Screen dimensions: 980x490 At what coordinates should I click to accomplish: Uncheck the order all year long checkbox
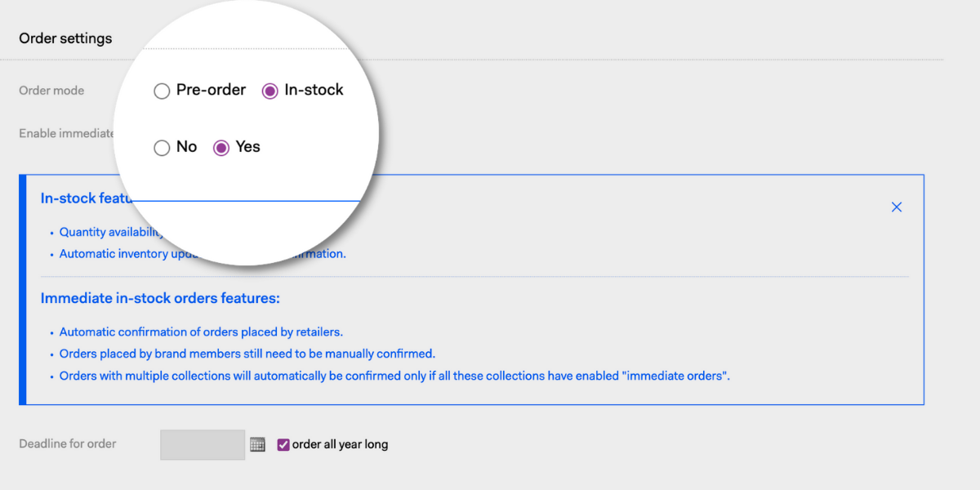click(x=283, y=444)
